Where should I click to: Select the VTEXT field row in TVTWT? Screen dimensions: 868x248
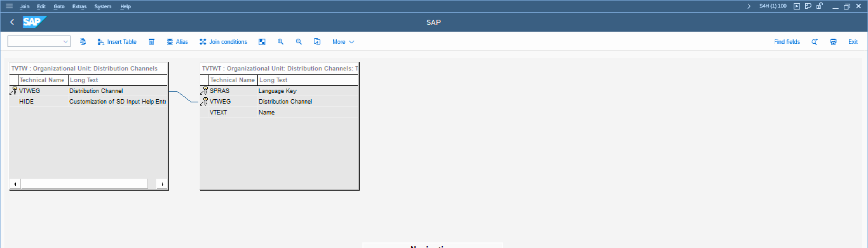click(218, 112)
